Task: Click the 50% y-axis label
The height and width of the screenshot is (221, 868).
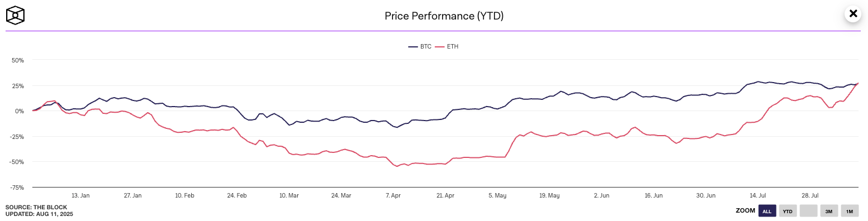Action: tap(18, 60)
